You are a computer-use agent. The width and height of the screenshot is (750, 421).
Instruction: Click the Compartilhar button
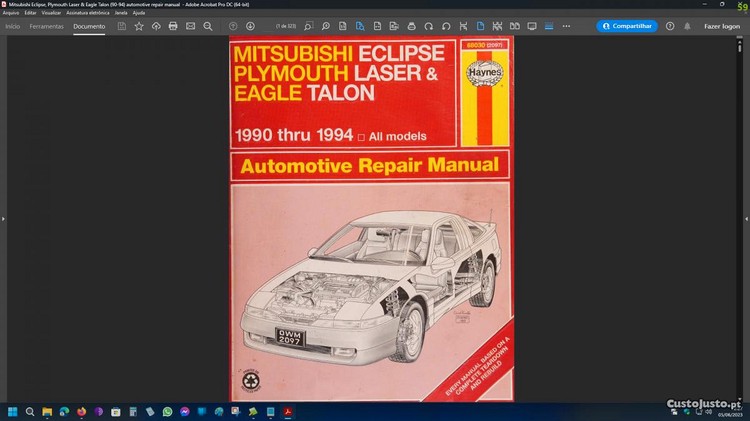[x=627, y=26]
